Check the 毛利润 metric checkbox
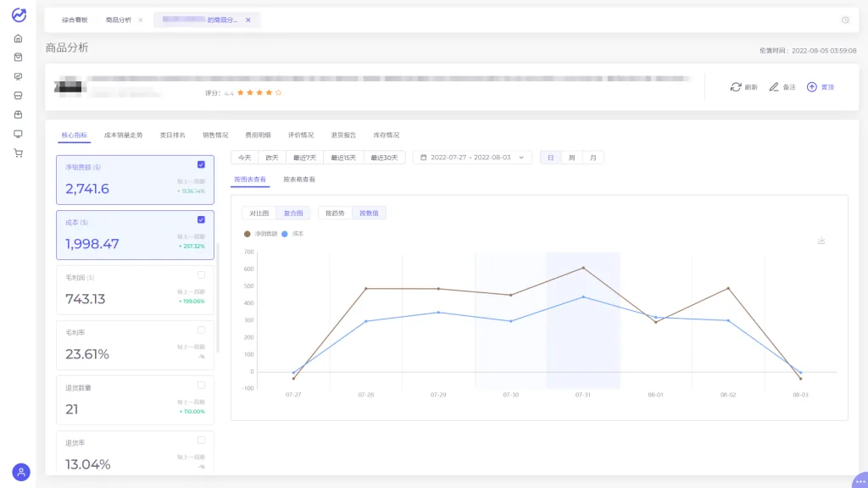This screenshot has width=868, height=488. point(201,275)
